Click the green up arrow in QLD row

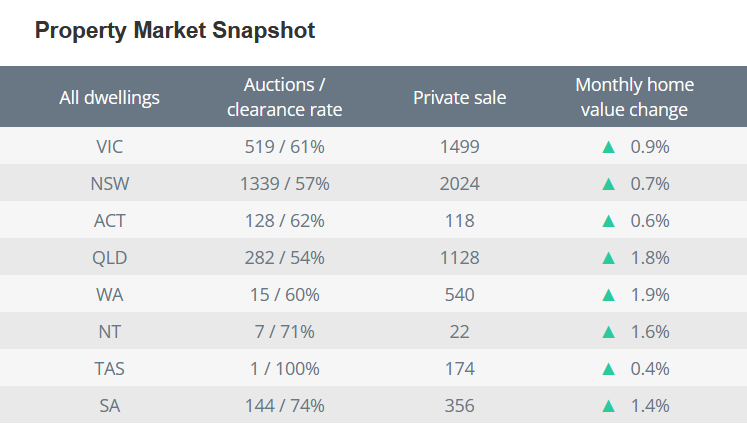point(608,258)
